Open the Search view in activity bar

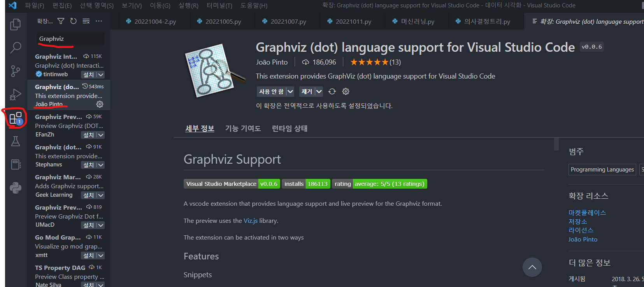click(x=15, y=48)
